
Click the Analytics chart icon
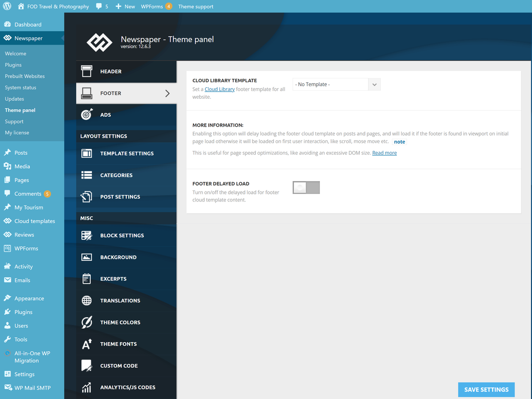pos(86,387)
